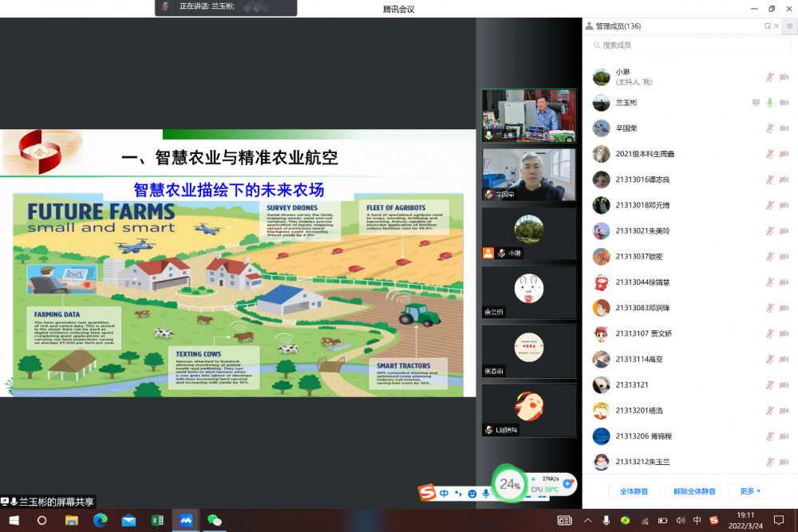Click 兰玉彬's screen sharing icon
The width and height of the screenshot is (798, 532).
pyautogui.click(x=756, y=103)
